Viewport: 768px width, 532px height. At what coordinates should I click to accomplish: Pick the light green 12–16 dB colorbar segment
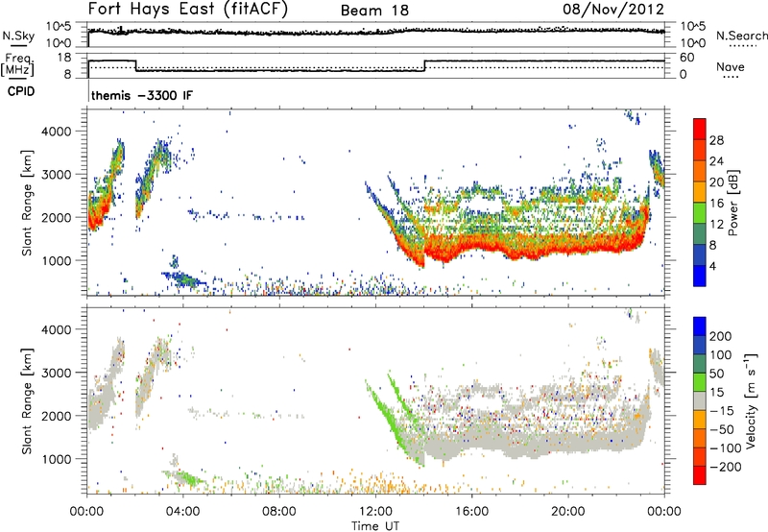[x=700, y=213]
